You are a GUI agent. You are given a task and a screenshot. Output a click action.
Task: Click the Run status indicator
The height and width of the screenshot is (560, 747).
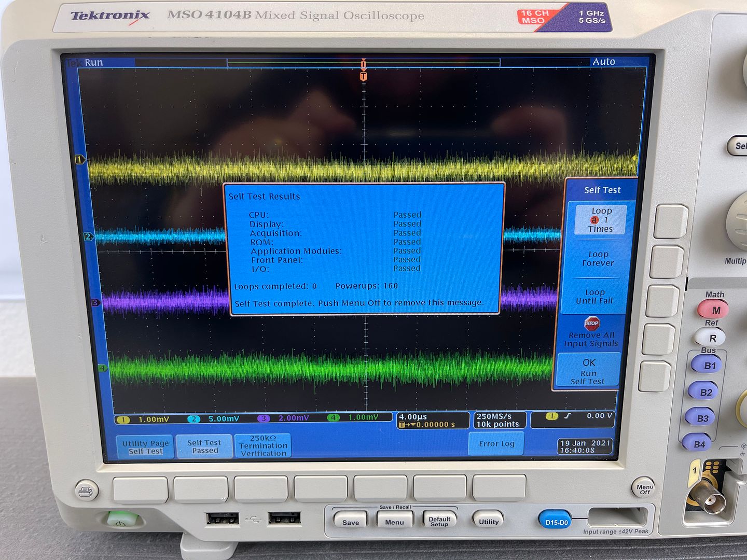click(x=94, y=63)
